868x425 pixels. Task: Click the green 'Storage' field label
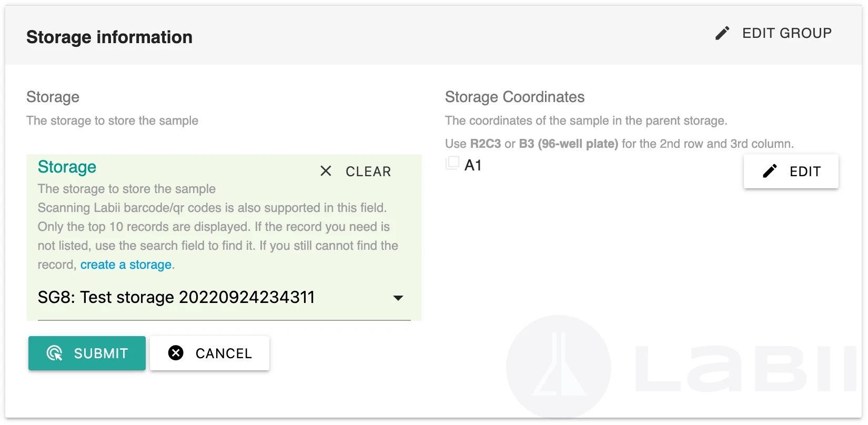[67, 167]
